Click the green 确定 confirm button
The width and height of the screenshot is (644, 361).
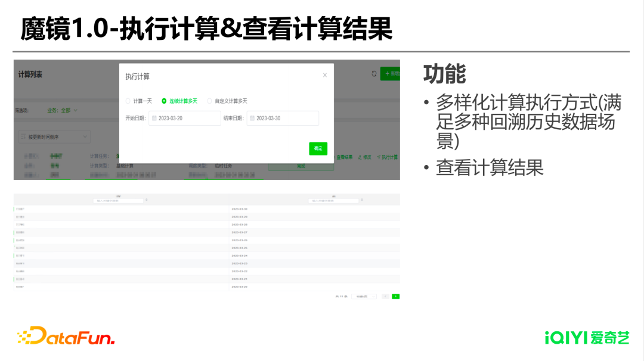pyautogui.click(x=318, y=148)
